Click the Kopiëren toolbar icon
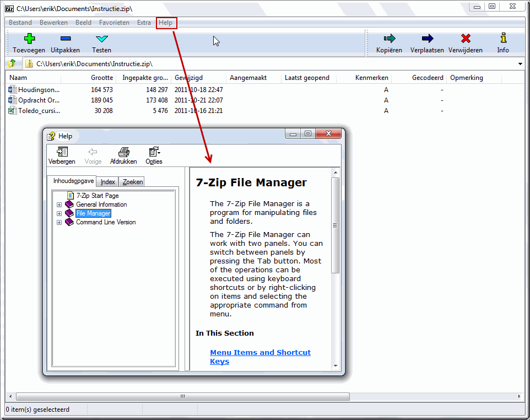Screen dimensions: 530x420 click(x=389, y=39)
